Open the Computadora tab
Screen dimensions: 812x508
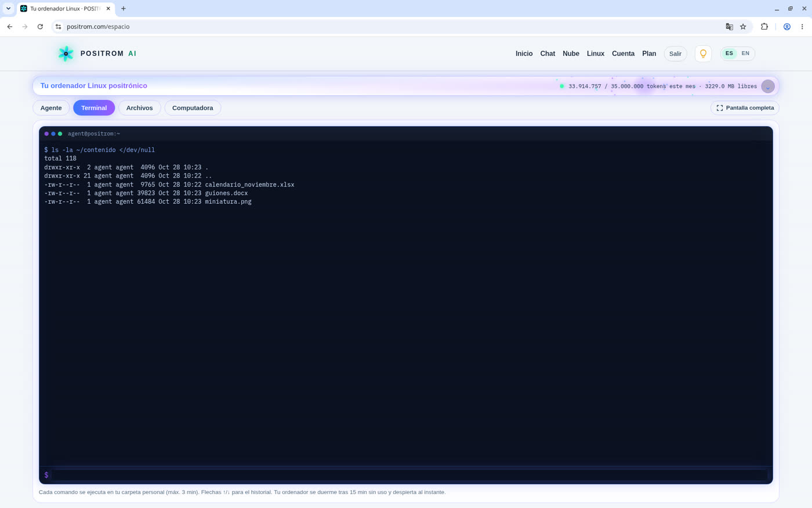coord(193,108)
